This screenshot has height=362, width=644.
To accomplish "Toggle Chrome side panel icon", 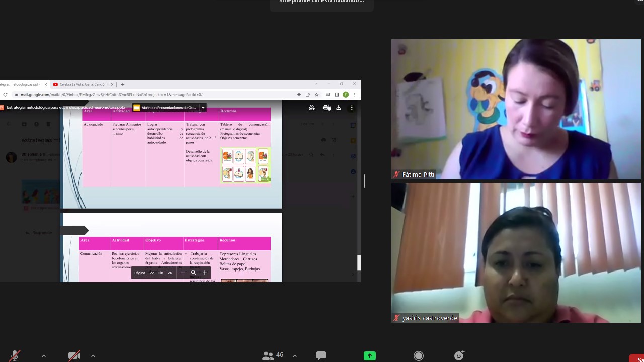I will click(337, 95).
